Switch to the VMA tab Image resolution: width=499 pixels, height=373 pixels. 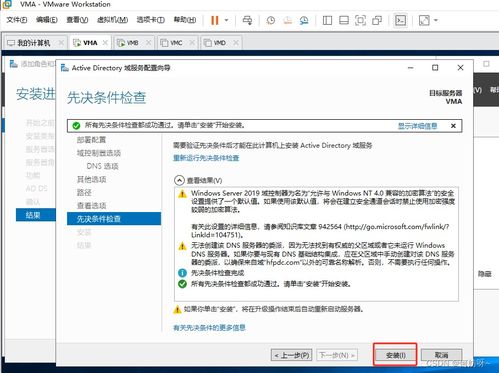click(x=90, y=43)
